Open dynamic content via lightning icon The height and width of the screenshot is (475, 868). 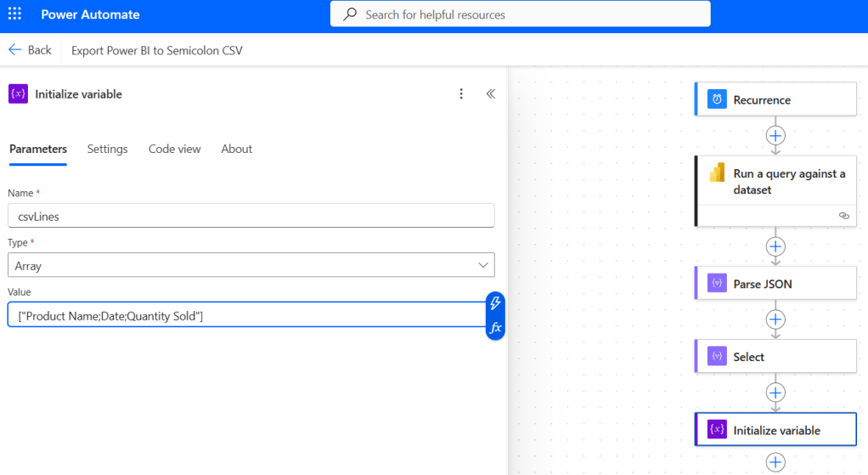click(x=495, y=303)
